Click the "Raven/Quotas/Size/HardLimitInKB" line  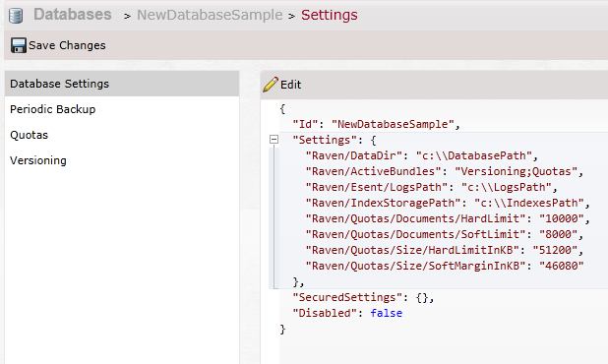coord(445,251)
